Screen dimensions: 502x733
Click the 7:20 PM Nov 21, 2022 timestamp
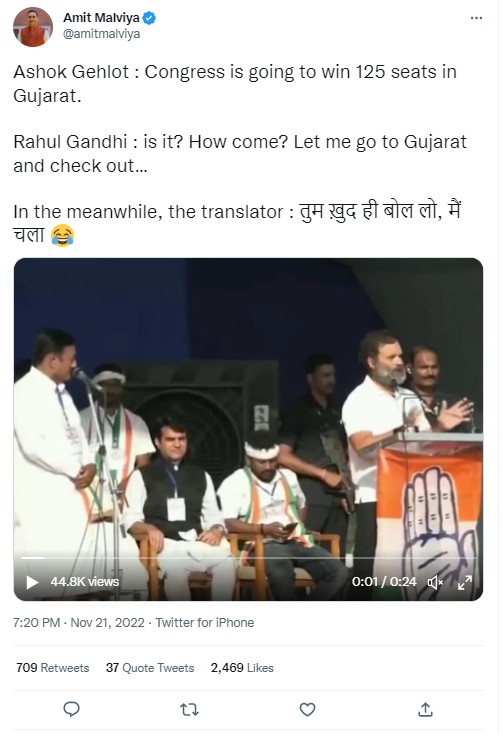(x=79, y=623)
